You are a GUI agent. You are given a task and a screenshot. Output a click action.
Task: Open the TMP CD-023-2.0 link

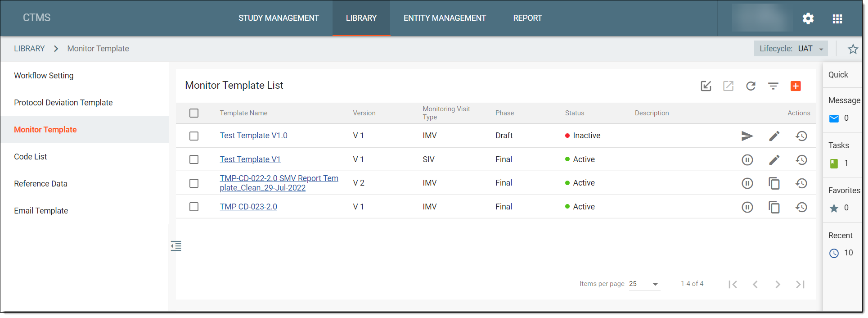248,207
